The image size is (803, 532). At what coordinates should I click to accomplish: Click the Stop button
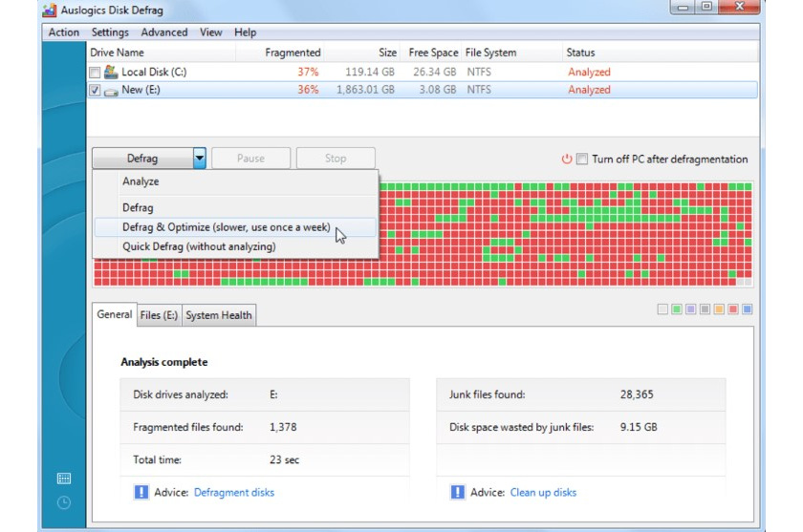[336, 158]
